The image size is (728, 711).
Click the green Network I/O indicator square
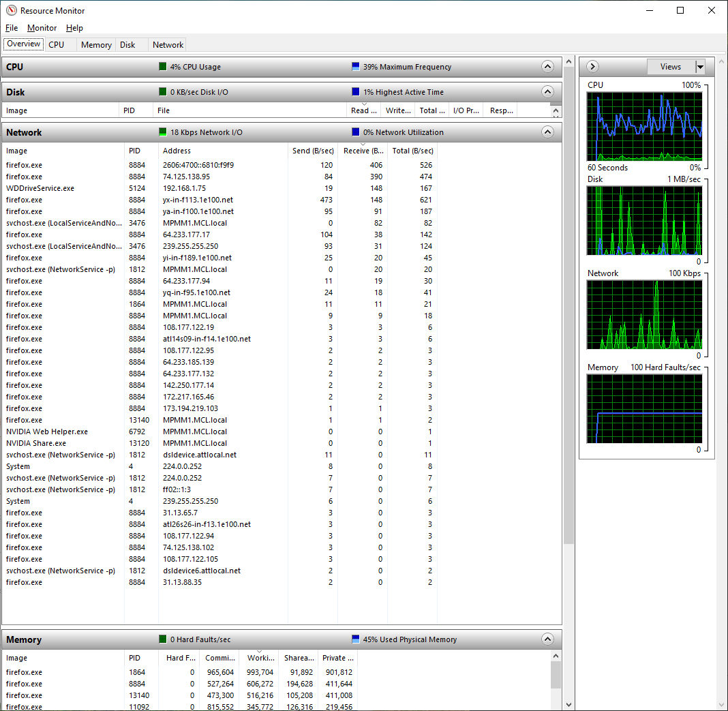162,132
